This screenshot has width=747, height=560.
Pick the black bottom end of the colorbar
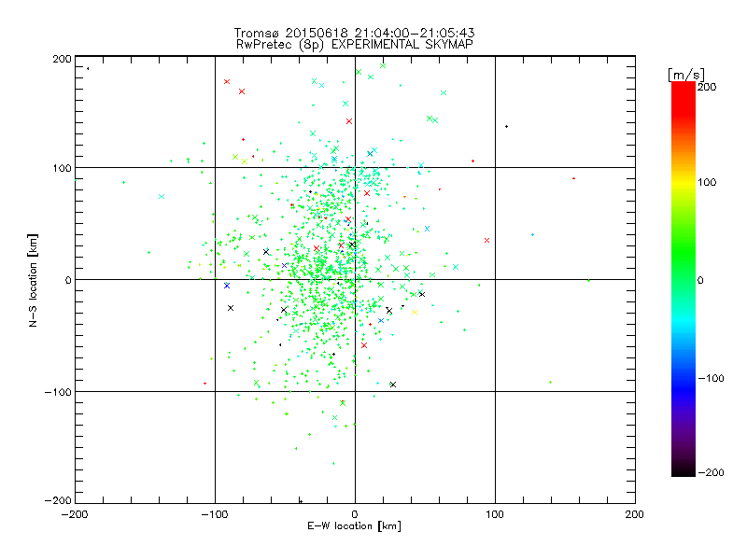(684, 472)
